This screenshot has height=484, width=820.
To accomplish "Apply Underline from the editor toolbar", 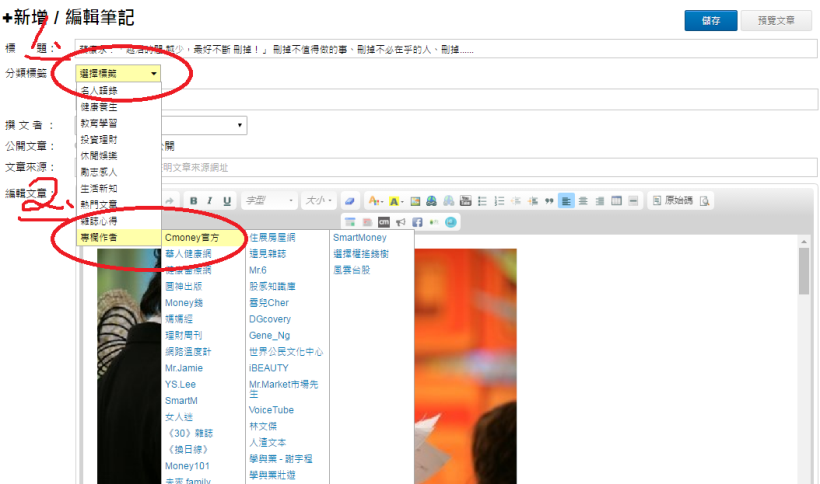I will (x=227, y=201).
